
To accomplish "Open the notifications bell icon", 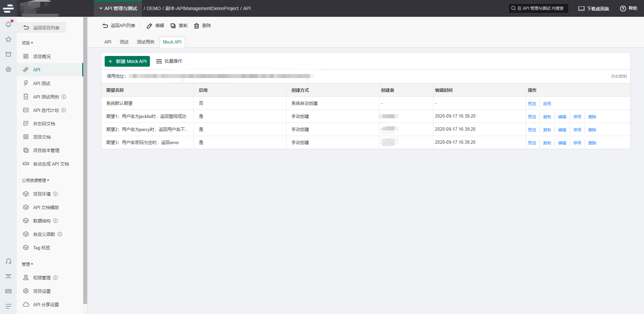I will coord(8,24).
